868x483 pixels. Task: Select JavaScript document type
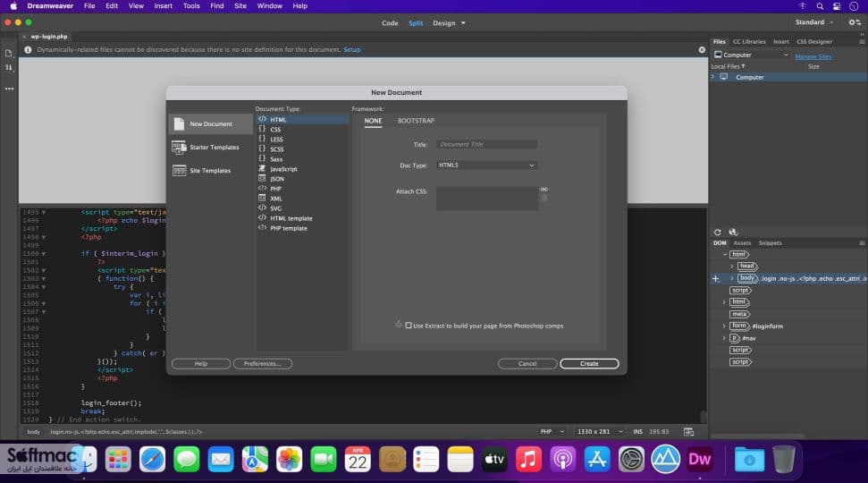coord(301,169)
